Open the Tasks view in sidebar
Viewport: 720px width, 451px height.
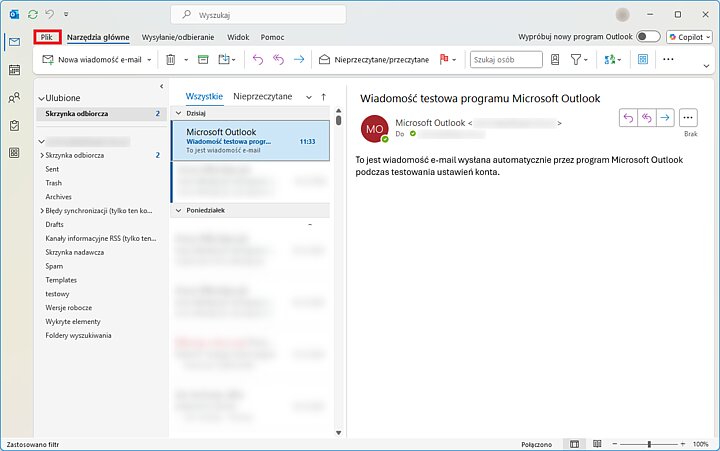(x=14, y=125)
